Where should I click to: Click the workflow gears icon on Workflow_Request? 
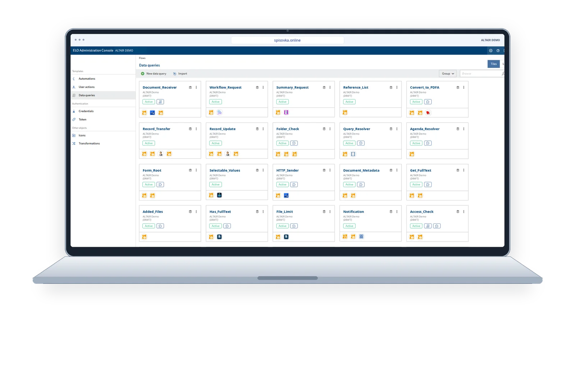[x=219, y=112]
